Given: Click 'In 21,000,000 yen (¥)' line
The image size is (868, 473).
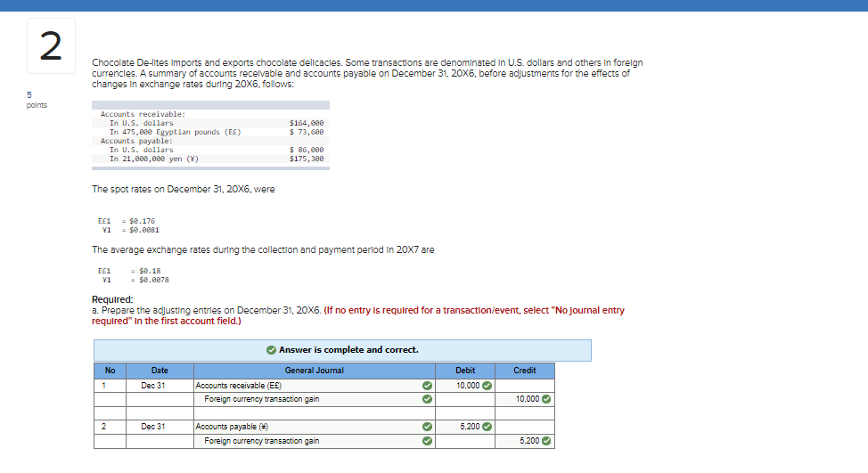Looking at the screenshot, I should tap(154, 159).
